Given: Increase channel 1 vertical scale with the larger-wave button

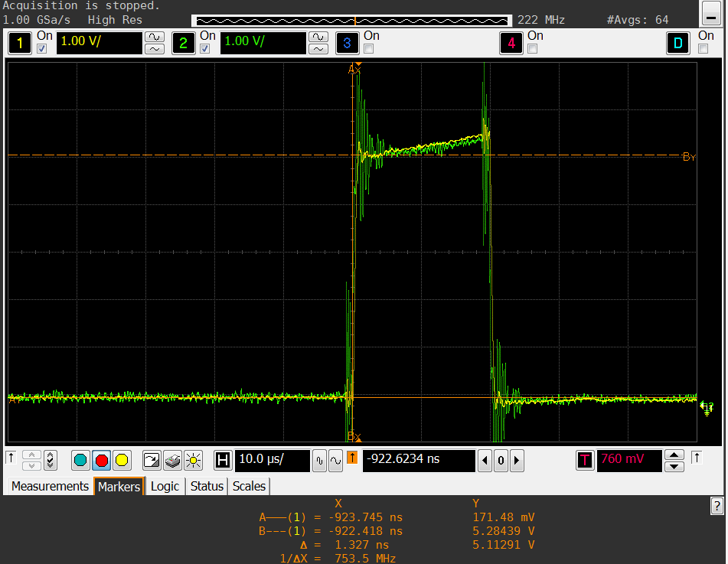Looking at the screenshot, I should pyautogui.click(x=155, y=36).
